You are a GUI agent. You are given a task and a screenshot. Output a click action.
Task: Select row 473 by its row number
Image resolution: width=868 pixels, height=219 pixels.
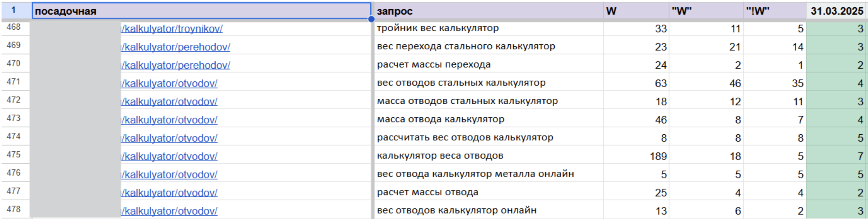pyautogui.click(x=14, y=118)
